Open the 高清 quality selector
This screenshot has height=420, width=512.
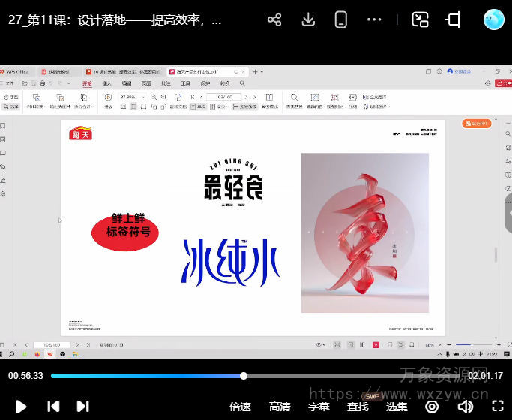[x=280, y=406]
